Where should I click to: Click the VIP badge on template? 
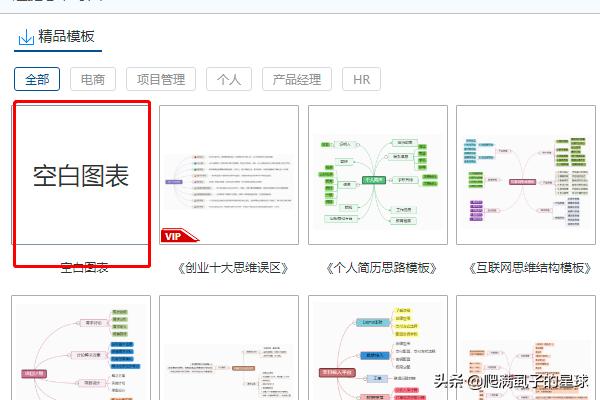pos(179,236)
